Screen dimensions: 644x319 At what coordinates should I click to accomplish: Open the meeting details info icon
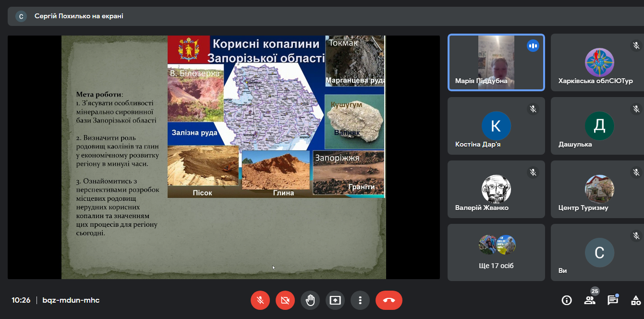pyautogui.click(x=567, y=300)
